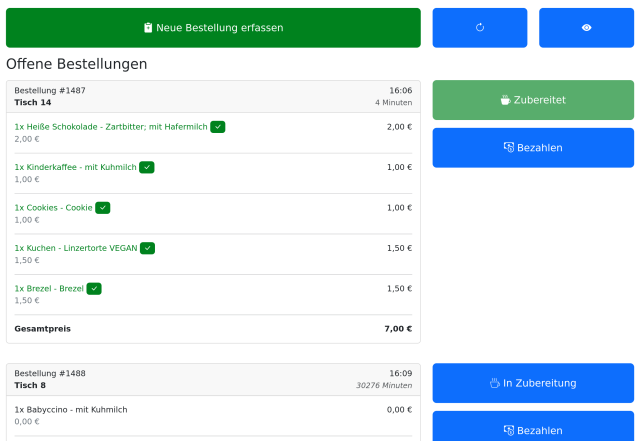The height and width of the screenshot is (441, 640).
Task: Toggle the Brezel checkmark badge
Action: (94, 289)
